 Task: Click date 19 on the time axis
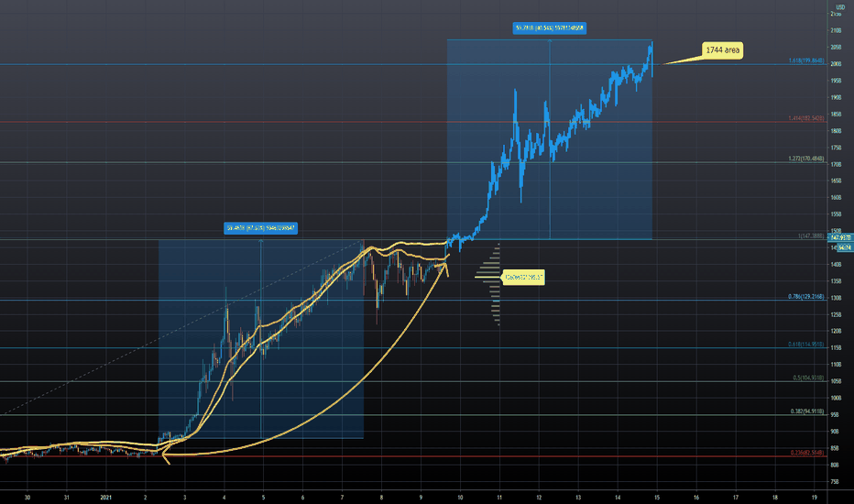tap(815, 498)
